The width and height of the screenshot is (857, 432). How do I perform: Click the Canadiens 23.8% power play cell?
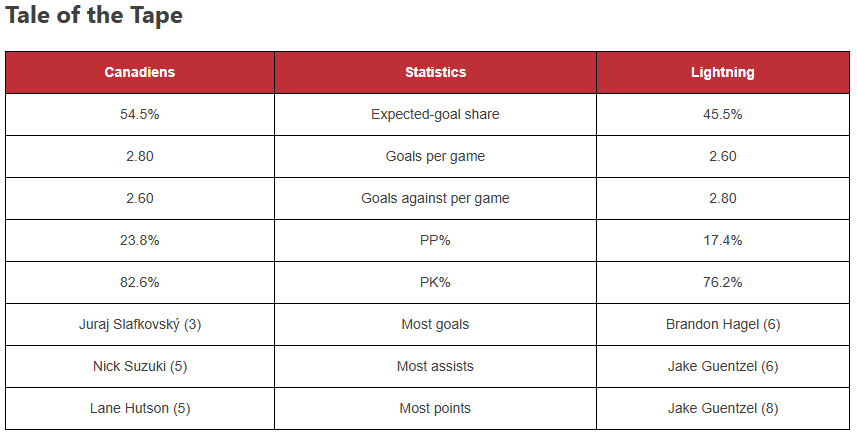tap(140, 241)
